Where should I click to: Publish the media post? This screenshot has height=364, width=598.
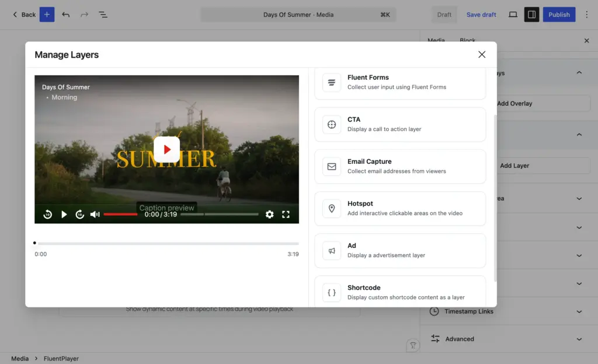coord(559,15)
